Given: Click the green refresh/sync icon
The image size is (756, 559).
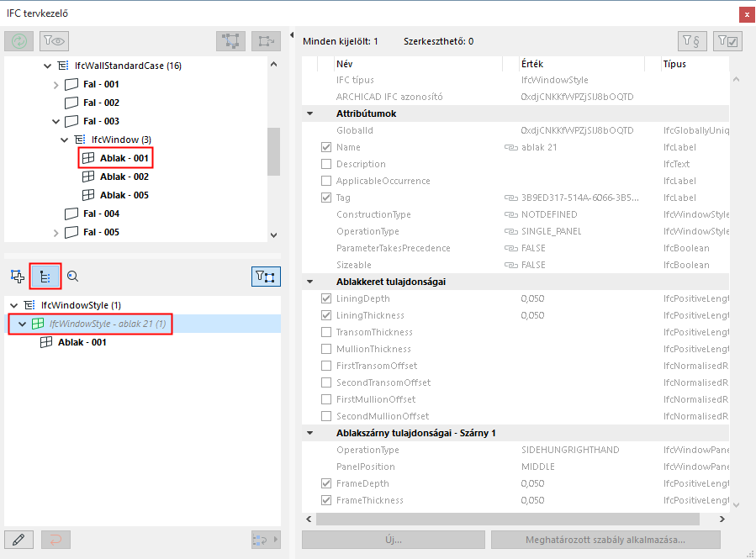Looking at the screenshot, I should click(x=19, y=41).
